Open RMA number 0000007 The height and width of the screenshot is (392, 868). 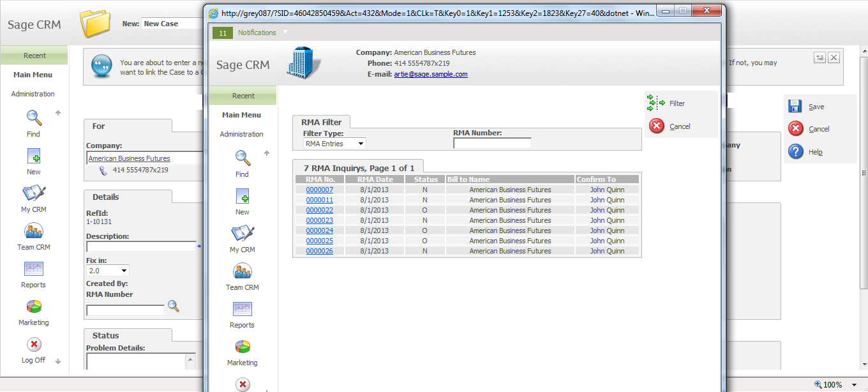[x=320, y=190]
